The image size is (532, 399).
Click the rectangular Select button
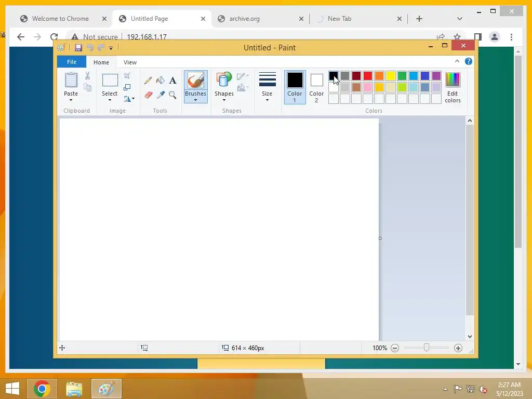pyautogui.click(x=110, y=81)
